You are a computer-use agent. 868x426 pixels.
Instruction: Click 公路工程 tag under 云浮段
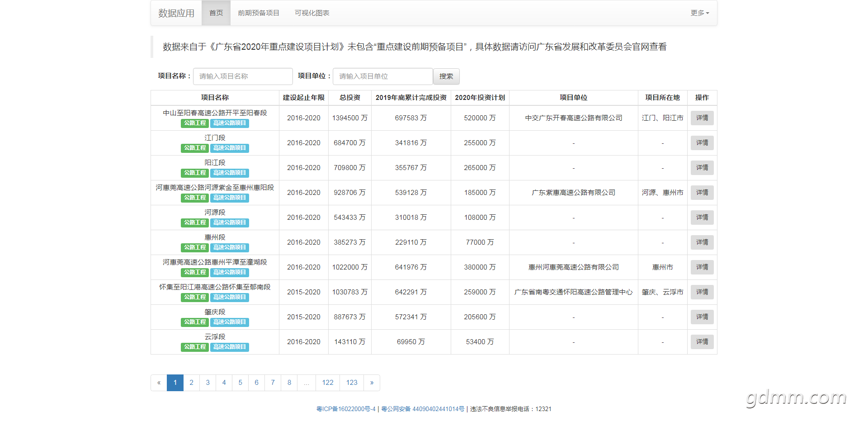(195, 347)
